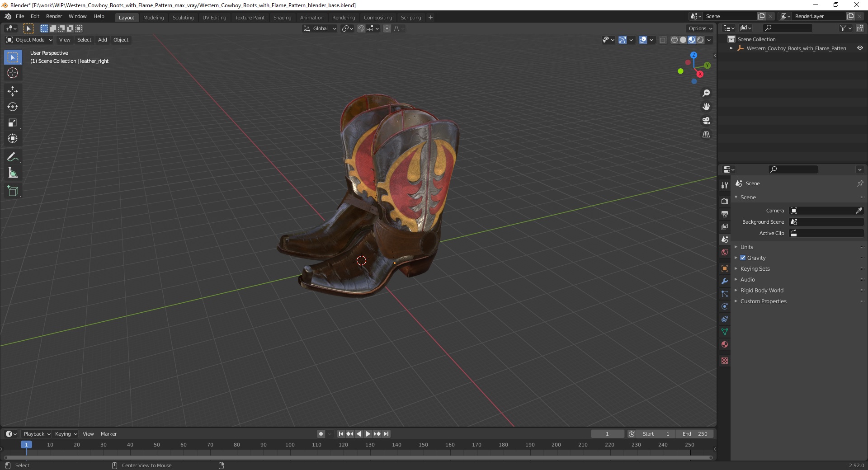
Task: Toggle snapping magnet in header
Action: pyautogui.click(x=361, y=28)
